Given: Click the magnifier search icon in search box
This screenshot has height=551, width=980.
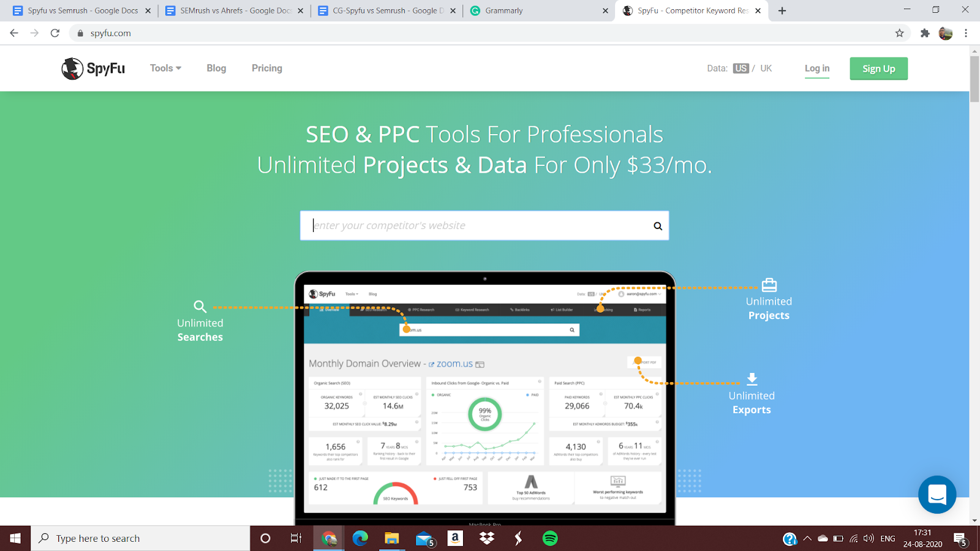Looking at the screenshot, I should [658, 226].
